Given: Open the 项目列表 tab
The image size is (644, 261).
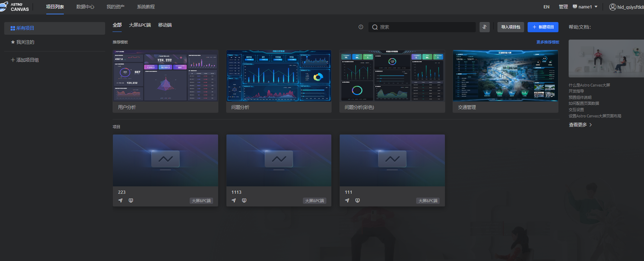Looking at the screenshot, I should pyautogui.click(x=55, y=7).
